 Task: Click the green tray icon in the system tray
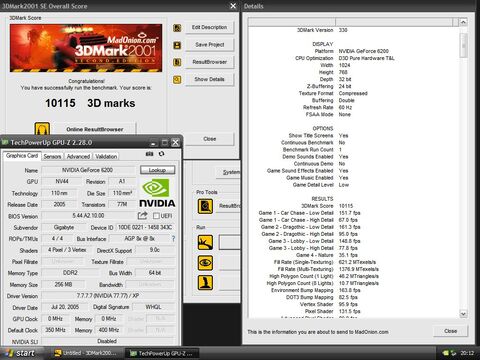(x=446, y=353)
